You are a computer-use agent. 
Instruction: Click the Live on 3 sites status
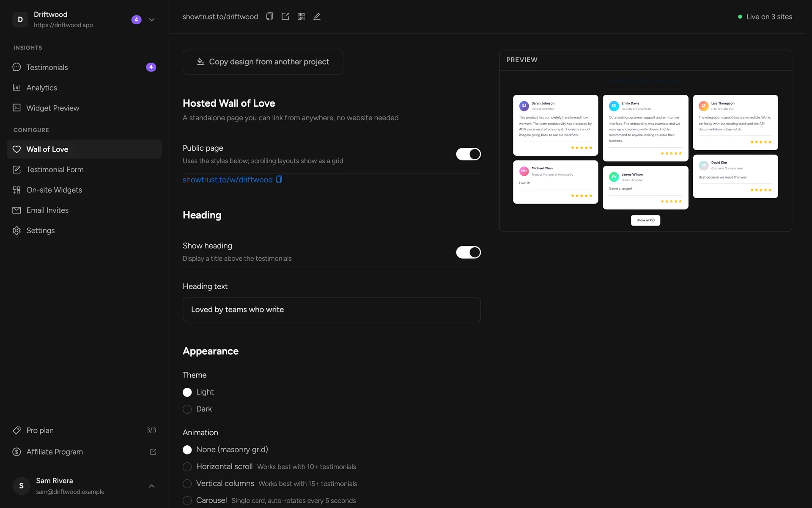click(x=765, y=17)
